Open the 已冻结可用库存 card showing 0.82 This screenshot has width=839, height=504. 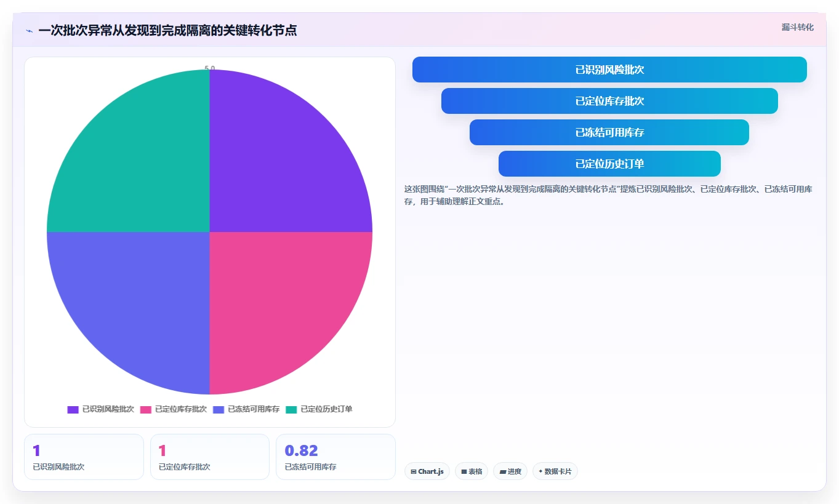335,457
